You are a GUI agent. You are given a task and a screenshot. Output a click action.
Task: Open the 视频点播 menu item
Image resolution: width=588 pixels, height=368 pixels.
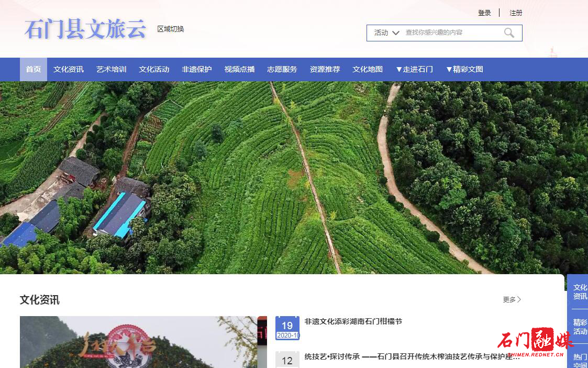pyautogui.click(x=240, y=70)
